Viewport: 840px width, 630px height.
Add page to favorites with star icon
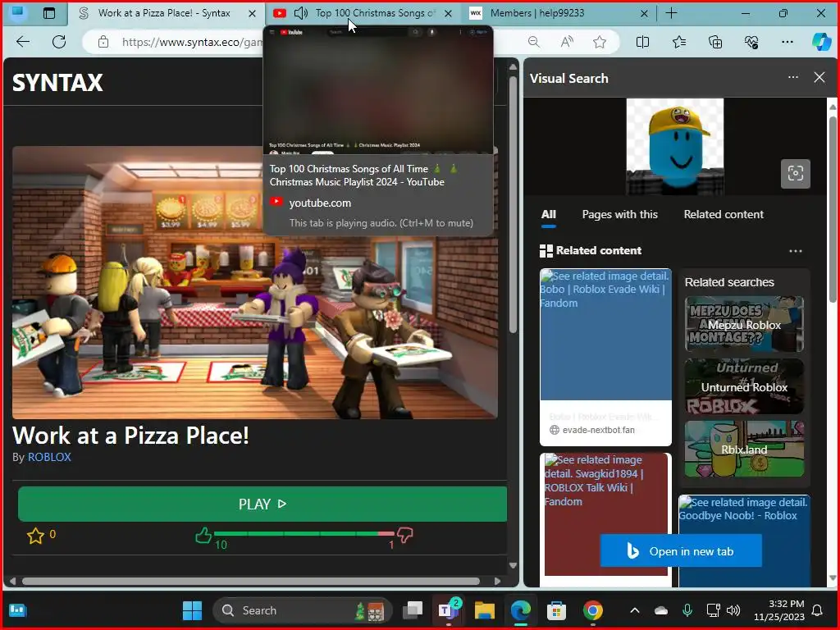click(600, 42)
